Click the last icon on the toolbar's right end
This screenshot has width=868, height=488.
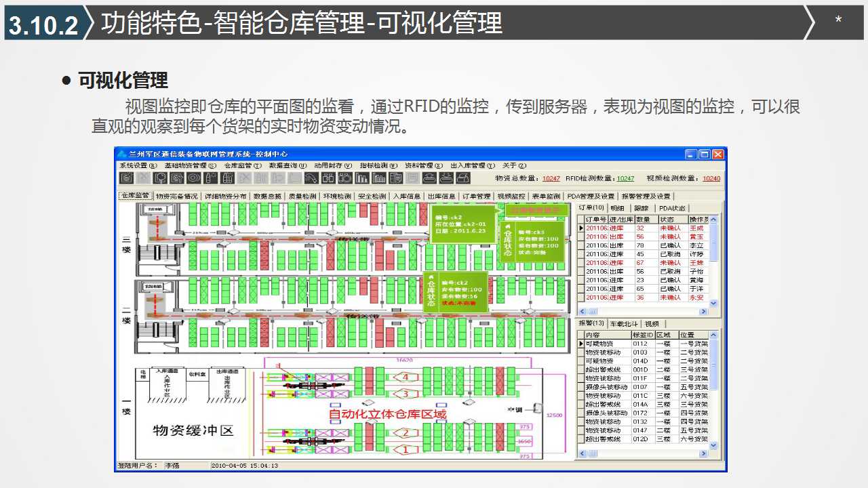[x=463, y=178]
